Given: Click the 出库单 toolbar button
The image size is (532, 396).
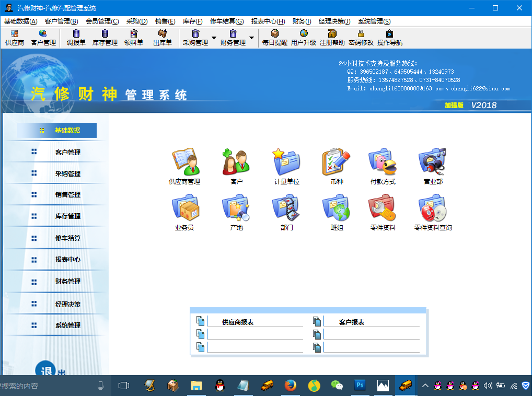Looking at the screenshot, I should point(163,38).
